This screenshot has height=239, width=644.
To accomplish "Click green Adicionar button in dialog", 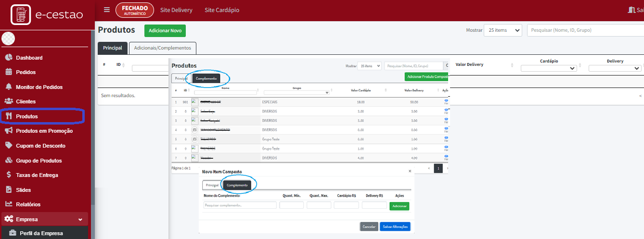I will pos(399,206).
